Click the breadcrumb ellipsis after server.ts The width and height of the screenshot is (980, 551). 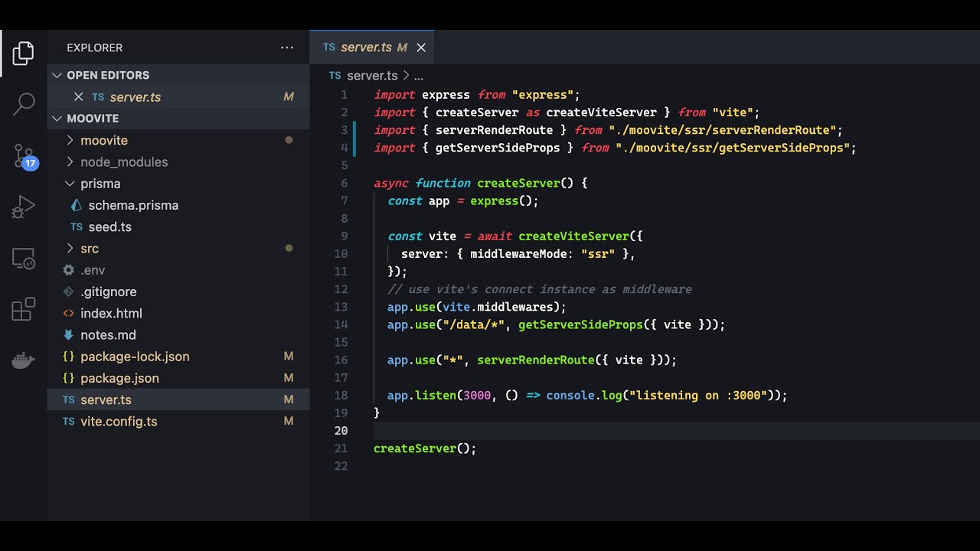[x=418, y=76]
